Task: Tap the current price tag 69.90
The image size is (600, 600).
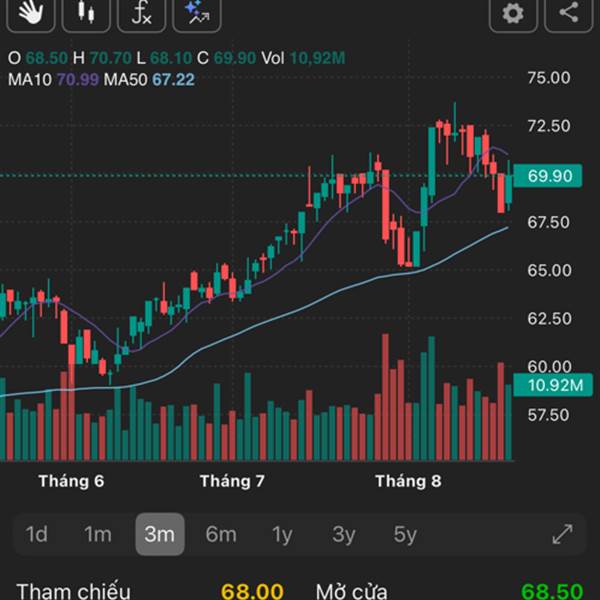Action: tap(548, 176)
